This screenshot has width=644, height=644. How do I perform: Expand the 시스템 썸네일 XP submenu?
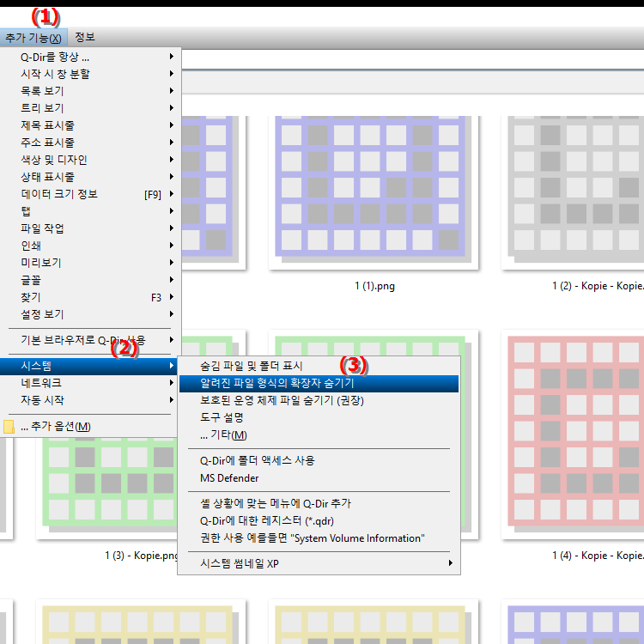pos(319,564)
